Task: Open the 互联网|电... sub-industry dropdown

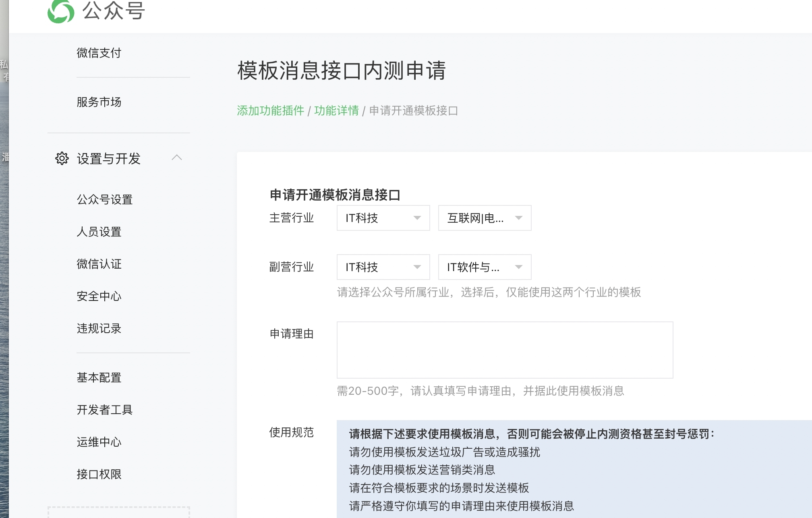Action: (x=485, y=218)
